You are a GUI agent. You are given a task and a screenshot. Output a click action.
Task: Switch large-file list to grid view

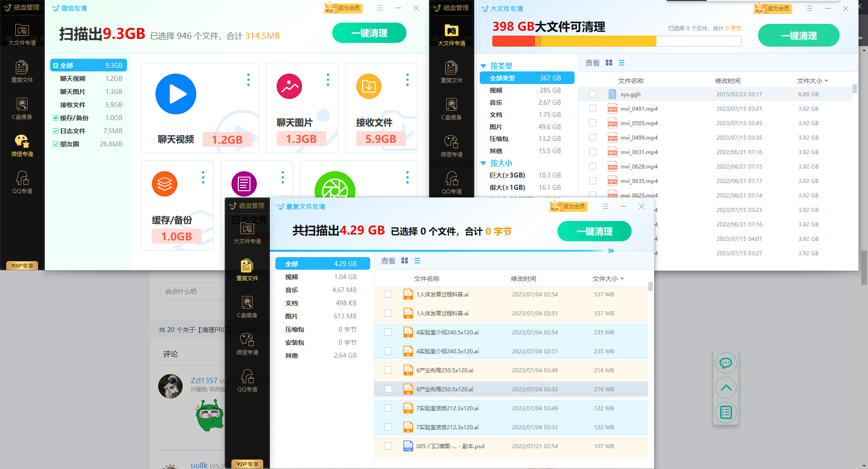(609, 63)
